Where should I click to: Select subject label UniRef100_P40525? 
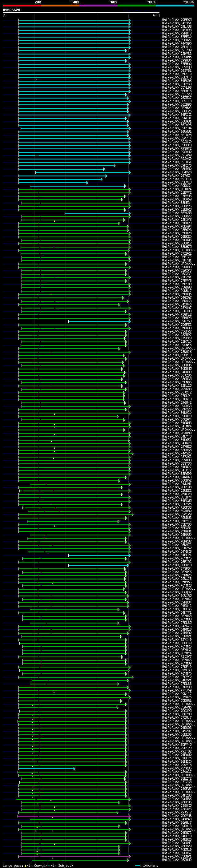pos(177,454)
